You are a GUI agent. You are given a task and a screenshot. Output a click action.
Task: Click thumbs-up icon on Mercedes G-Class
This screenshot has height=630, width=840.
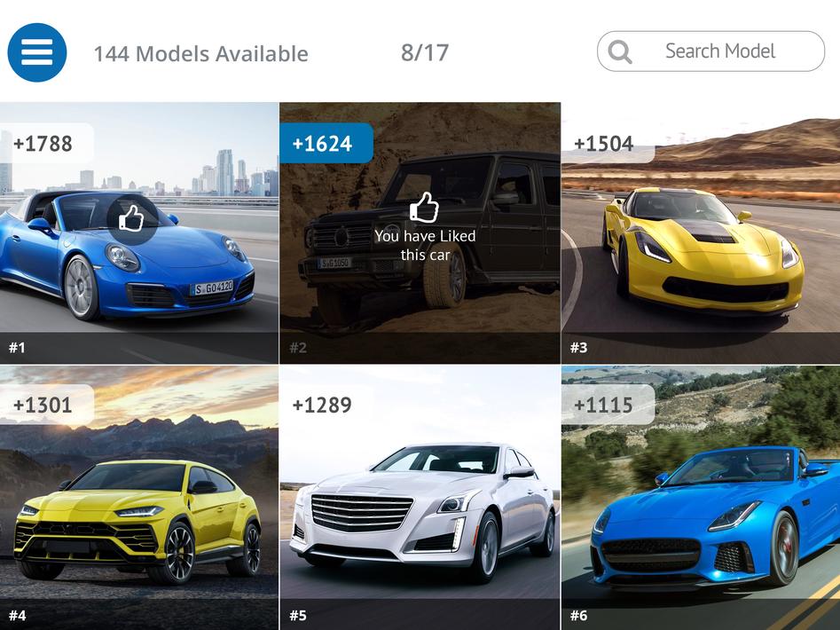pos(424,207)
